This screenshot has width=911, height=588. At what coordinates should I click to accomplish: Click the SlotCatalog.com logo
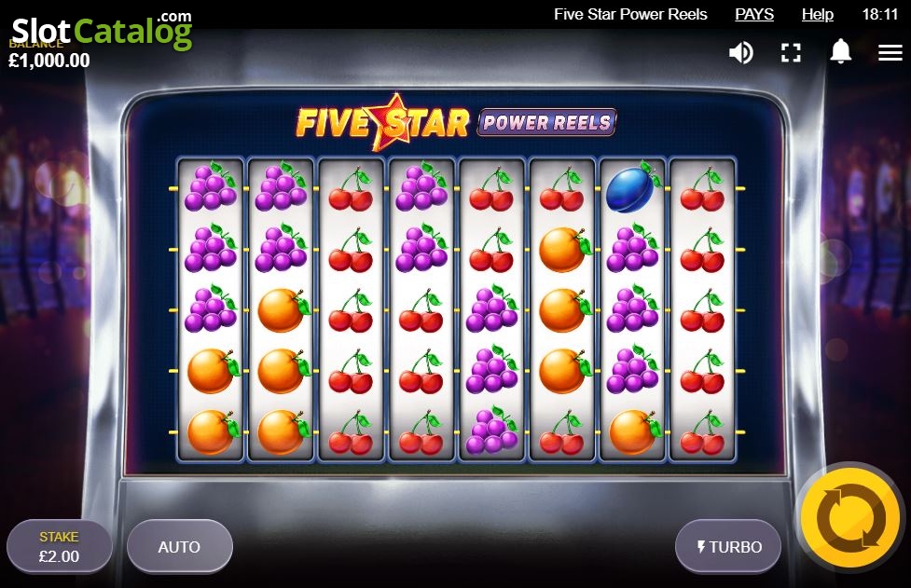click(102, 30)
